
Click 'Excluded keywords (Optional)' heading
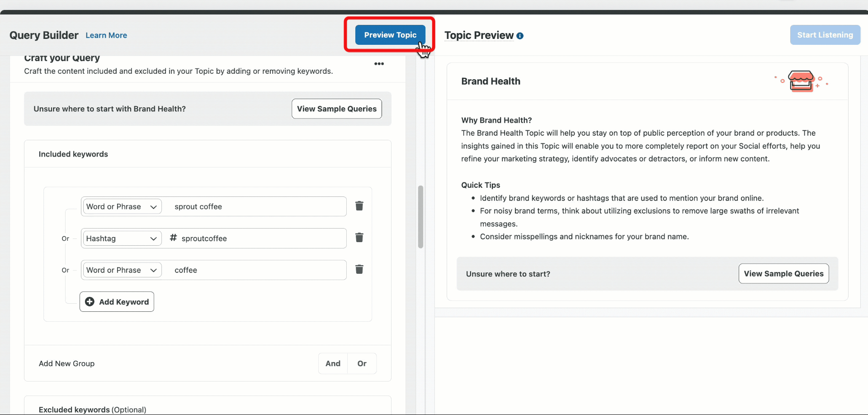[92, 410]
